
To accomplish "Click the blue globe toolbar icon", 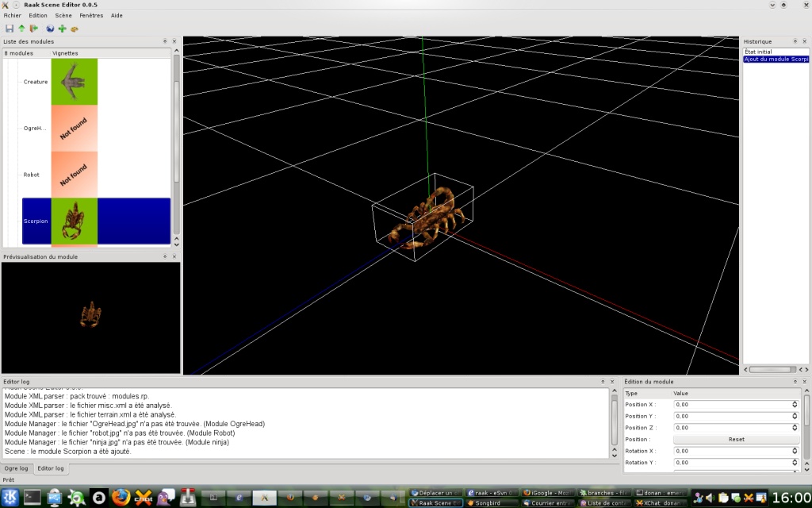I will 50,29.
